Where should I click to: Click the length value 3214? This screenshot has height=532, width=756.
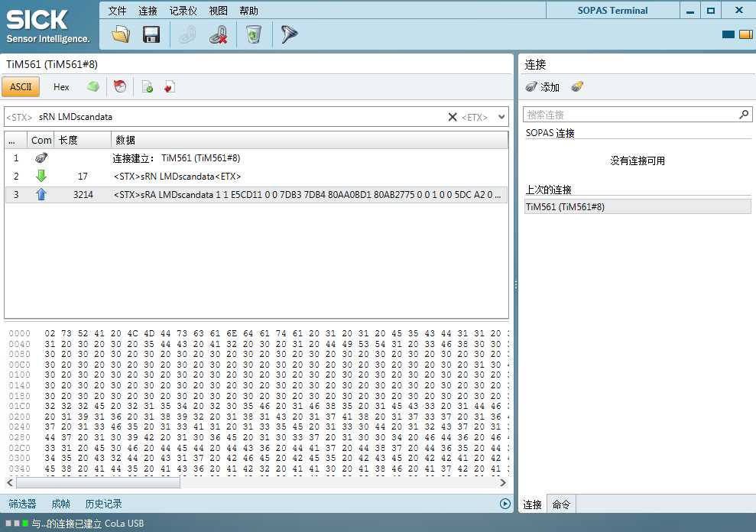[x=83, y=195]
